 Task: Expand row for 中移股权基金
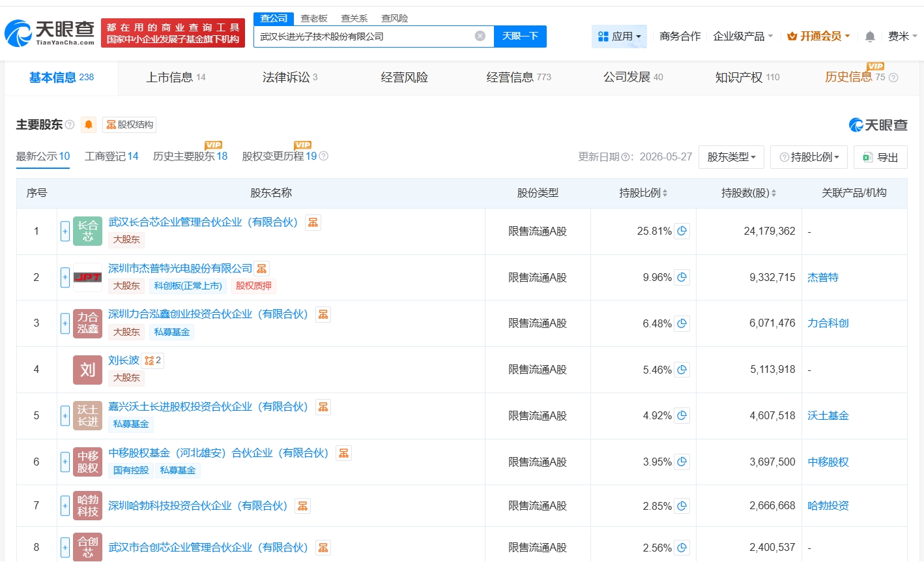[65, 462]
